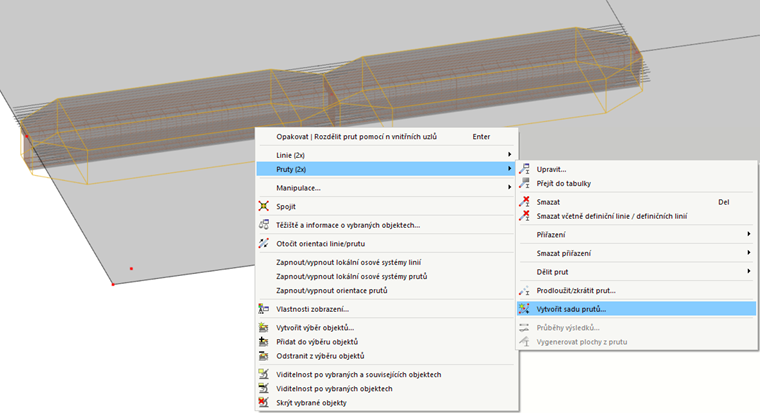Image resolution: width=760 pixels, height=413 pixels.
Task: Click the Vytvořit sadu prutů icon
Action: [524, 309]
